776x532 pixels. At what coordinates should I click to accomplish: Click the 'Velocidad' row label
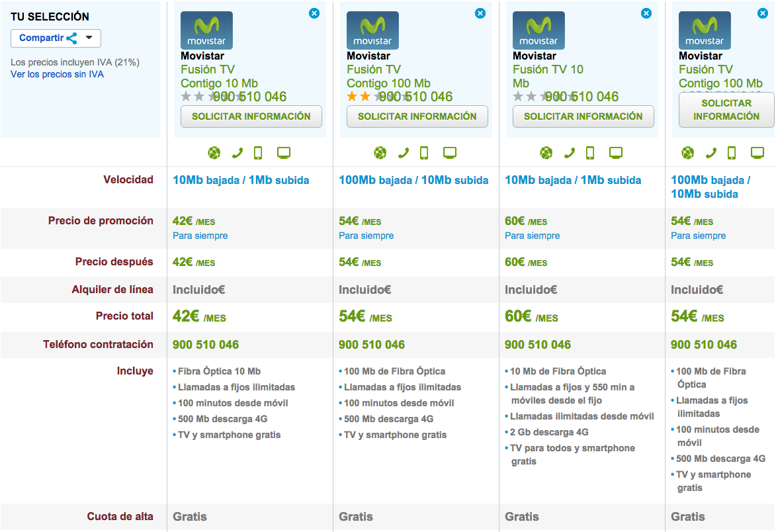click(x=128, y=179)
